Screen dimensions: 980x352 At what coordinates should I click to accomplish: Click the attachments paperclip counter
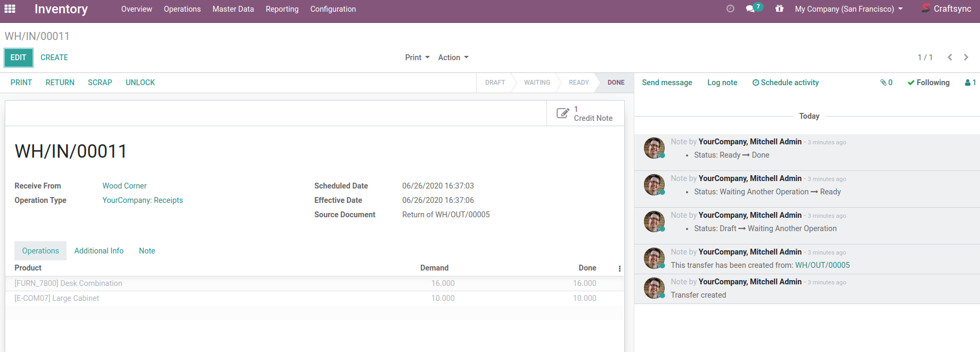886,83
